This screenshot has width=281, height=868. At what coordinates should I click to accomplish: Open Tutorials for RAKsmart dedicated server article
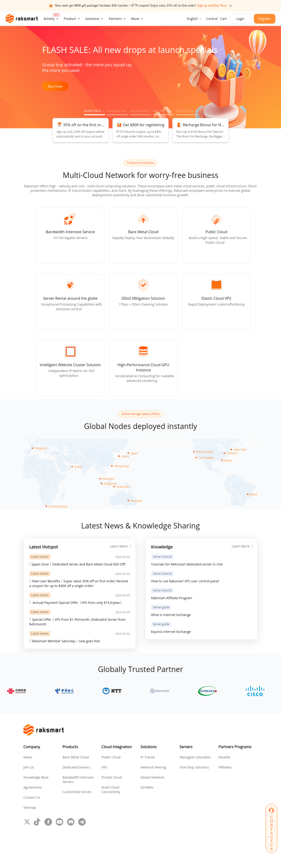click(x=187, y=564)
